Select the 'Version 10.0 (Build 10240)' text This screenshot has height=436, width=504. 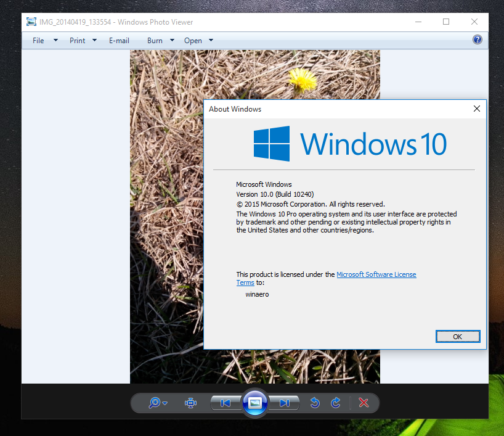coord(275,194)
